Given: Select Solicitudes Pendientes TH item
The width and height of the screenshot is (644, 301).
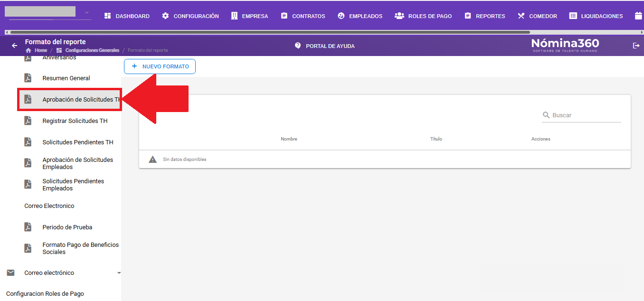Looking at the screenshot, I should coord(78,142).
